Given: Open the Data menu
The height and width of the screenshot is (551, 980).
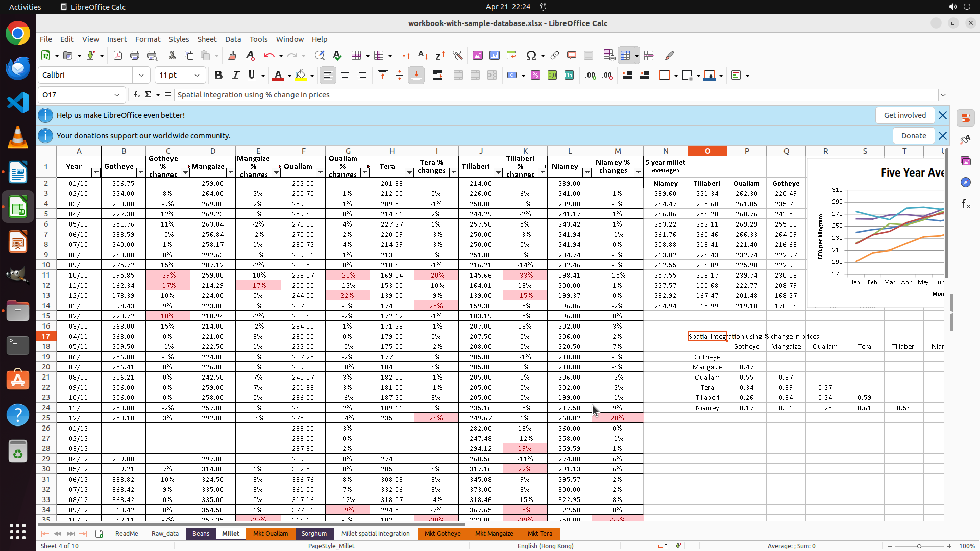Looking at the screenshot, I should click(233, 39).
